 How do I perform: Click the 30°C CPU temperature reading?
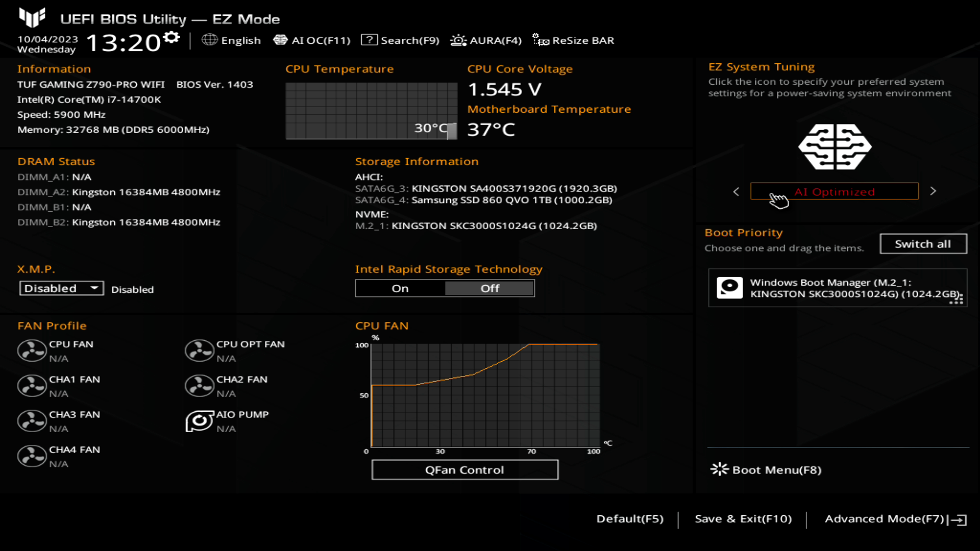(x=431, y=128)
